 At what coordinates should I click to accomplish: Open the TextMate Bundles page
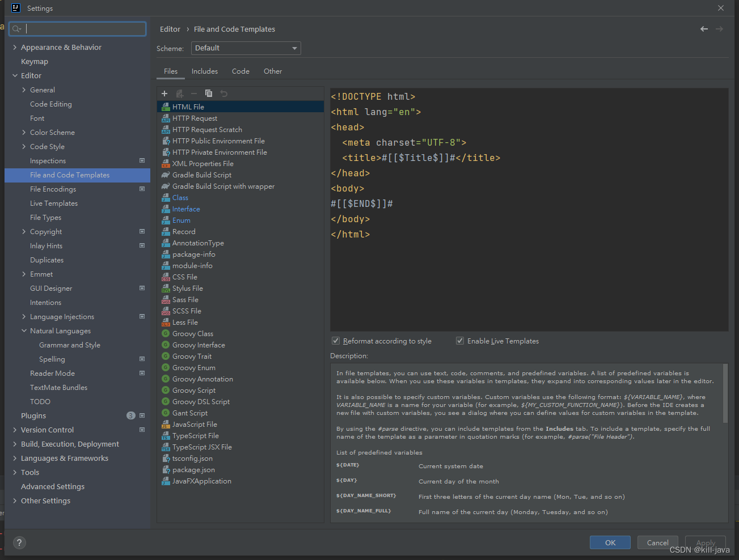(x=59, y=387)
